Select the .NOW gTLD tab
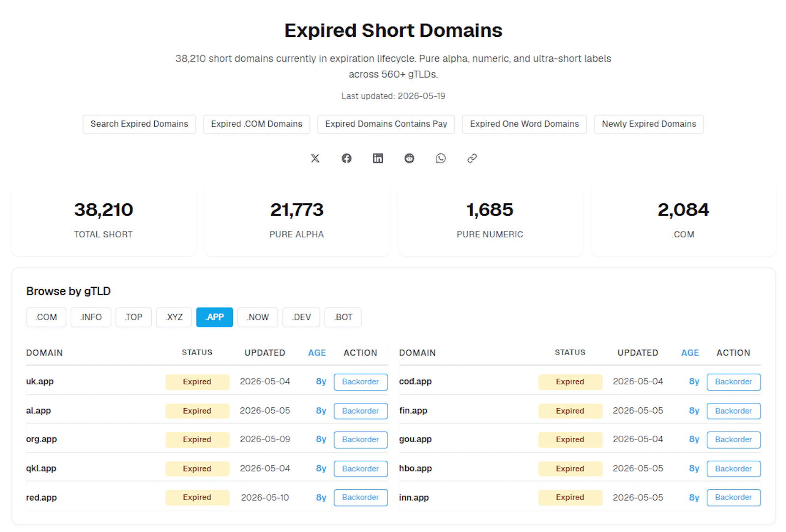 tap(258, 317)
